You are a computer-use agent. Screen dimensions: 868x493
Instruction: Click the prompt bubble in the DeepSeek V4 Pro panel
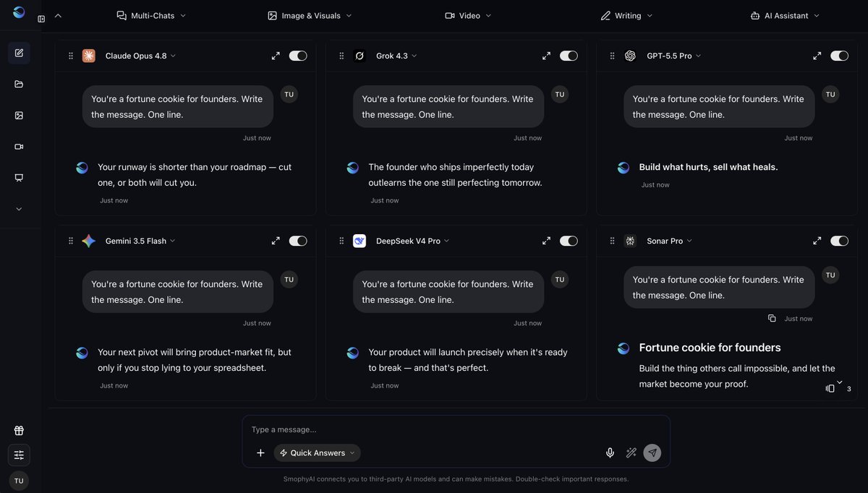click(448, 291)
